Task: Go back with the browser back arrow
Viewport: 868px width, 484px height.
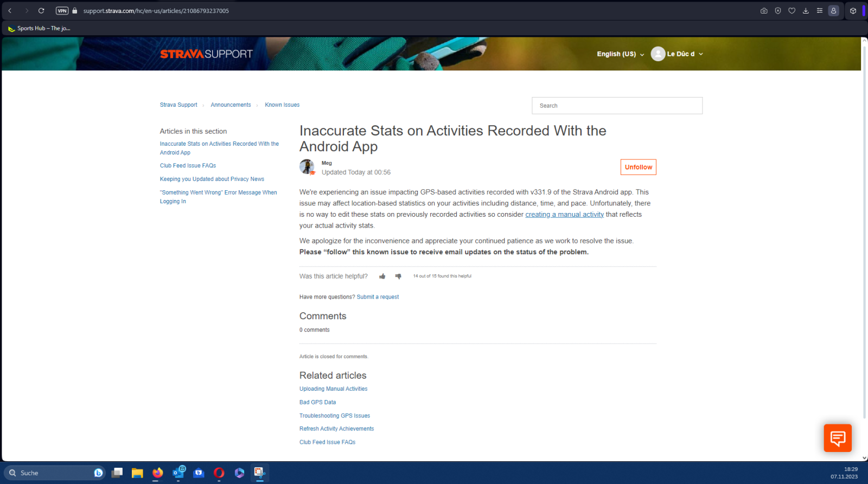Action: click(10, 11)
